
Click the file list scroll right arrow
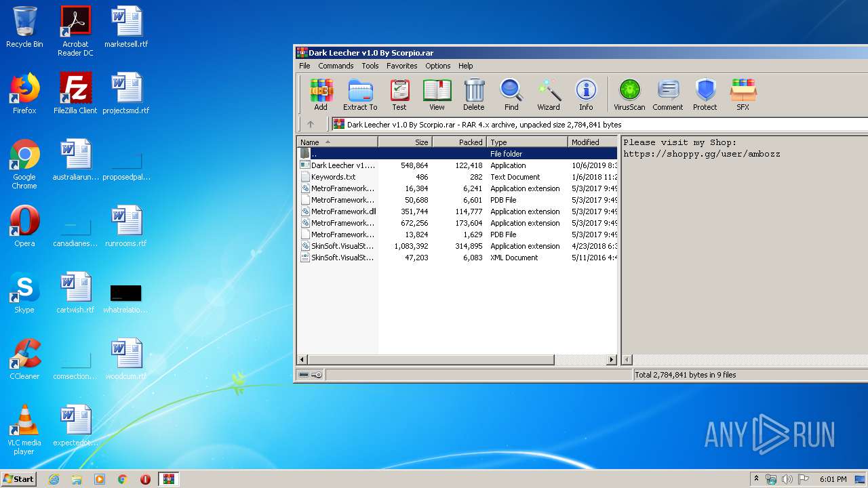(x=612, y=360)
